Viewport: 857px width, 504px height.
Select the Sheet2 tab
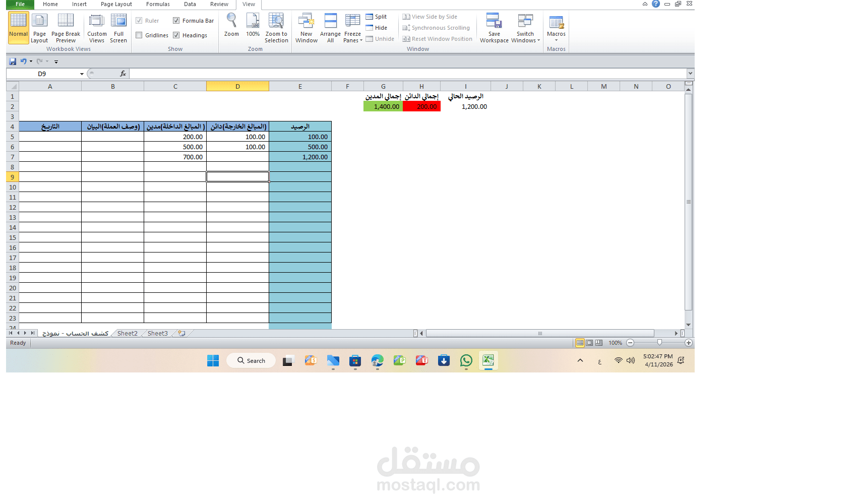click(x=127, y=333)
